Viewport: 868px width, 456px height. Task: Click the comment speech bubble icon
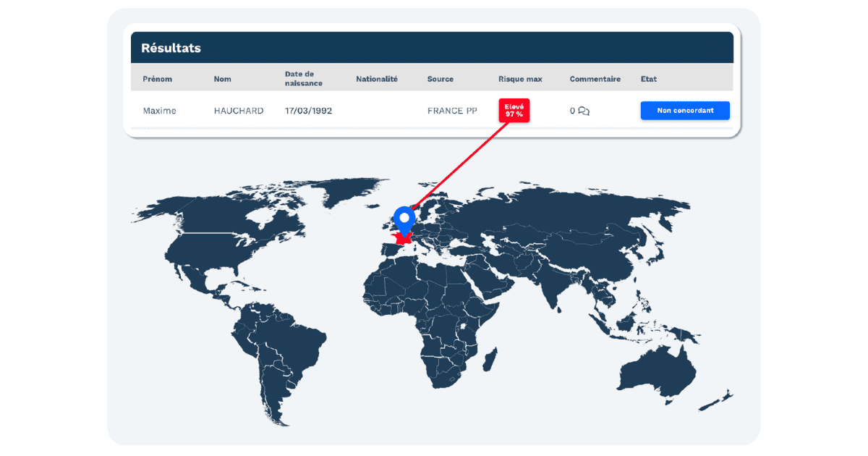[x=584, y=111]
